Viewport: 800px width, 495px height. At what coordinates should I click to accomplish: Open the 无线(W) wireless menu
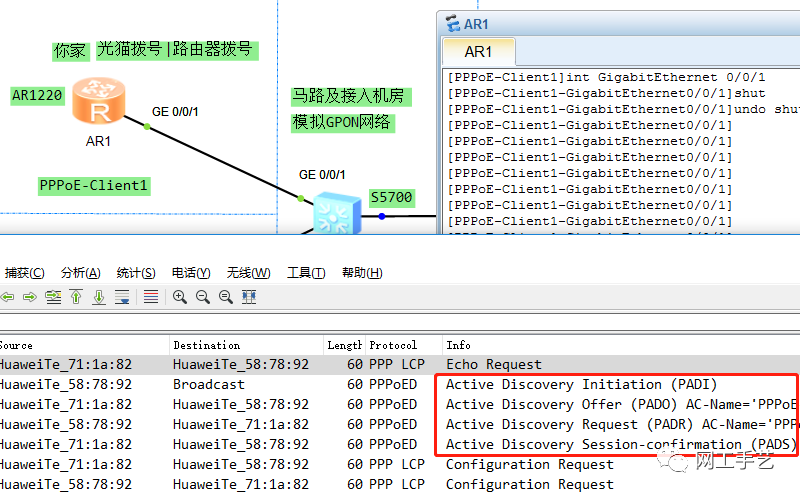(x=248, y=273)
